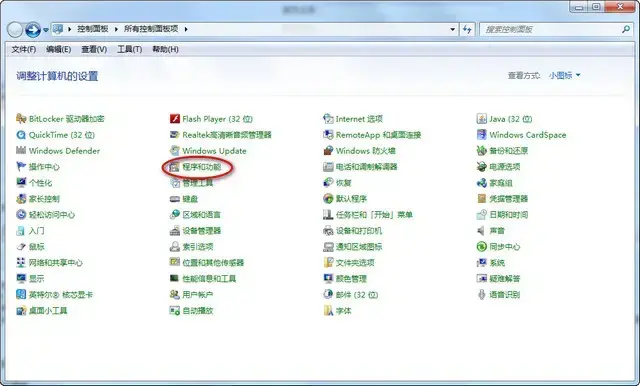640x386 pixels.
Task: Open the Java (32 位) icon
Action: (x=482, y=119)
